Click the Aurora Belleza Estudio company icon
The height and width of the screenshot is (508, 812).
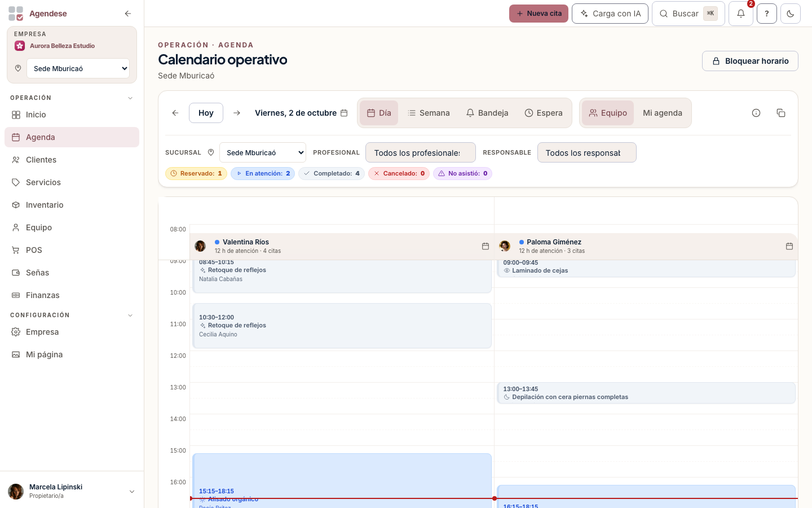click(20, 46)
